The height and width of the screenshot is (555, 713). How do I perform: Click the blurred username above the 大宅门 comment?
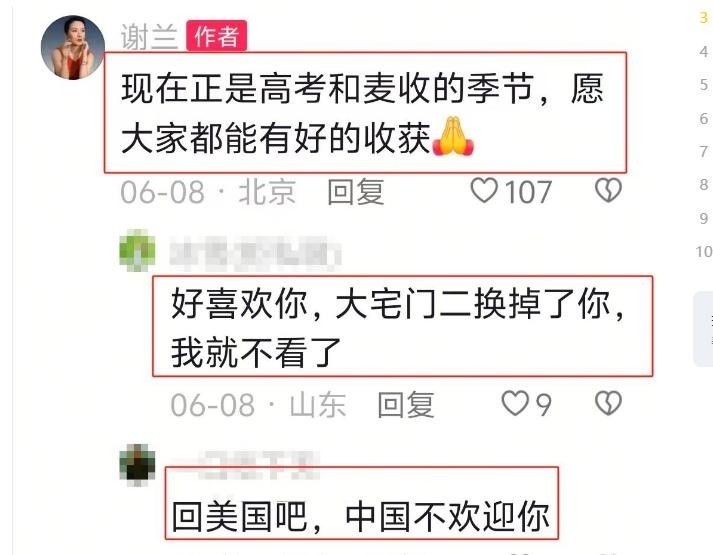[x=255, y=253]
